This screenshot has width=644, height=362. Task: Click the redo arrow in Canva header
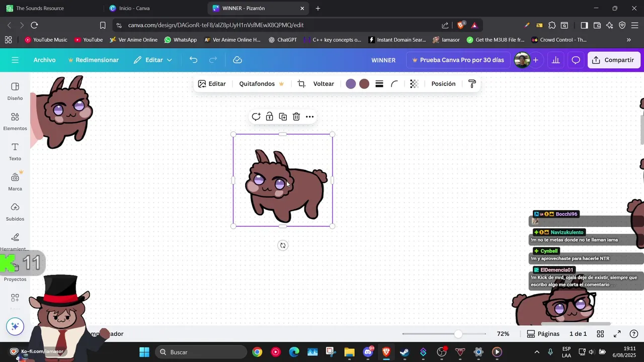tap(213, 60)
